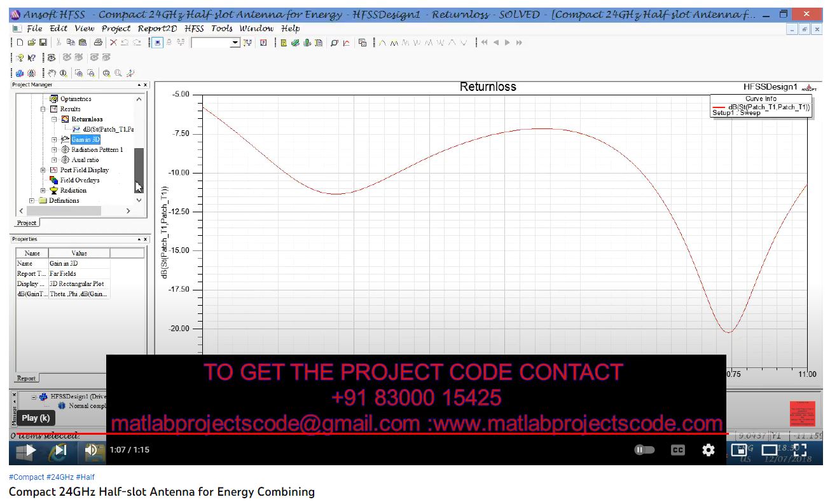Viewport: 830px width, 504px height.
Task: Expand the Radiation Pattern 1 node
Action: (55, 150)
